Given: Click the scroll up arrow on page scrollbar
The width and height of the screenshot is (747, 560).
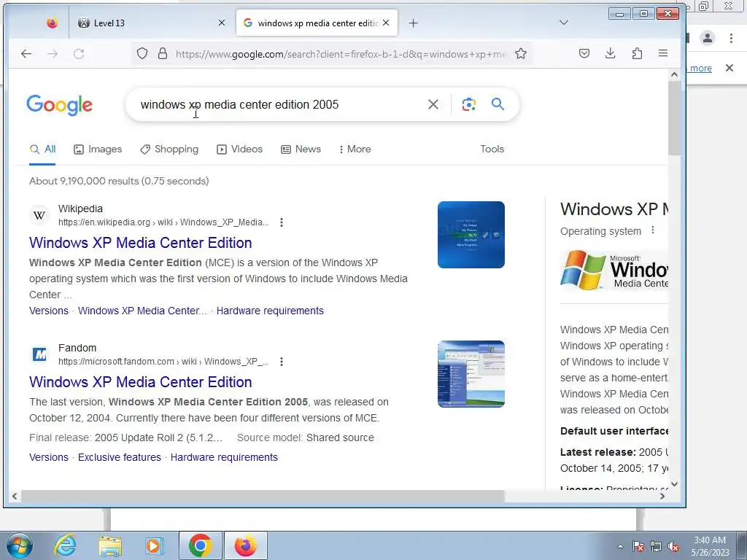Looking at the screenshot, I should 674,74.
